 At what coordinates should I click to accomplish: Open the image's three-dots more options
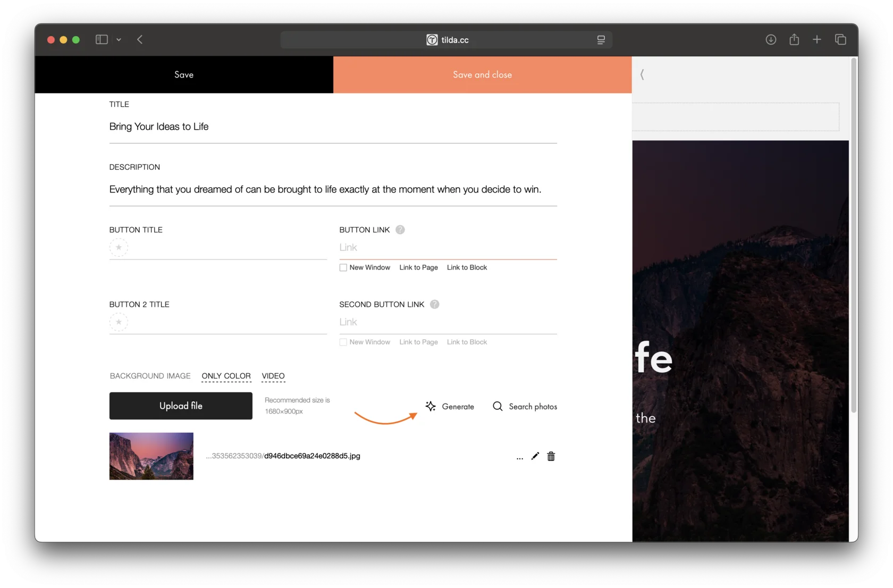tap(520, 457)
